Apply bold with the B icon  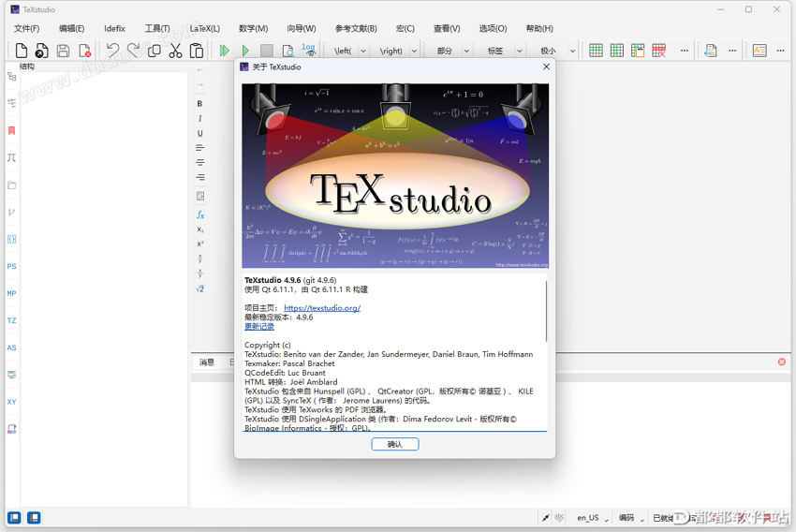(x=200, y=104)
